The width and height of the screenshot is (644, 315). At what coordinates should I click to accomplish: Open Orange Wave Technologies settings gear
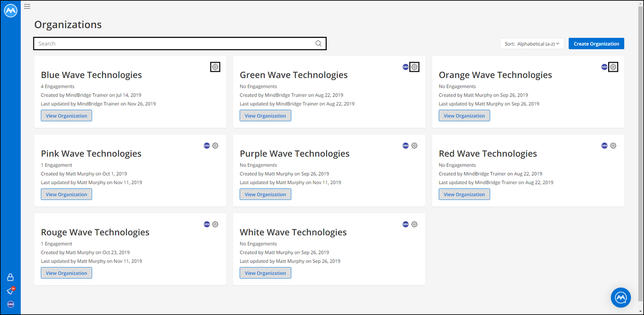click(613, 67)
